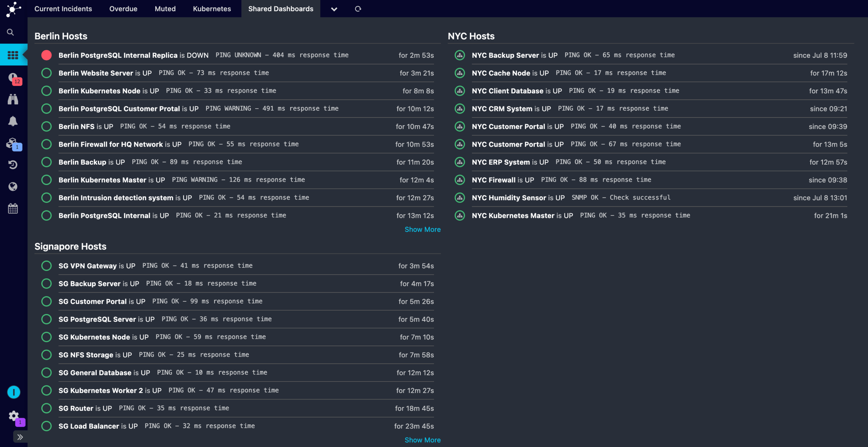Show more Berlin Hosts
The image size is (868, 447).
[422, 229]
